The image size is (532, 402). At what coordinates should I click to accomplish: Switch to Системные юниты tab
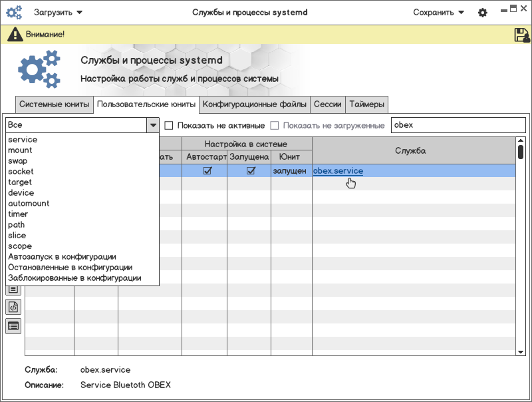(54, 104)
